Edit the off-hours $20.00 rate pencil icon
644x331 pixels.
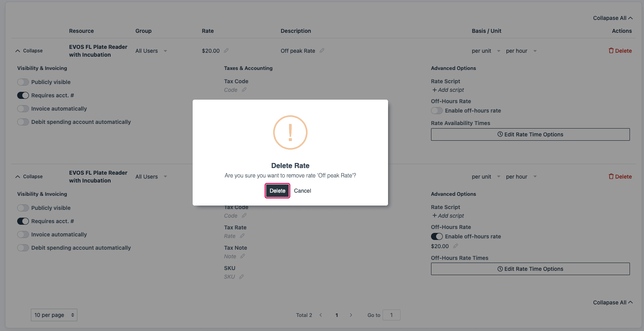pos(456,246)
